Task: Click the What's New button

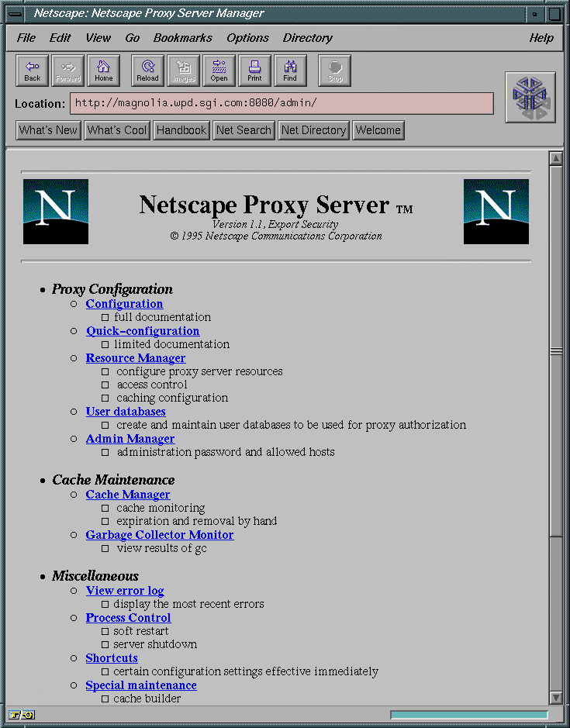Action: (48, 130)
